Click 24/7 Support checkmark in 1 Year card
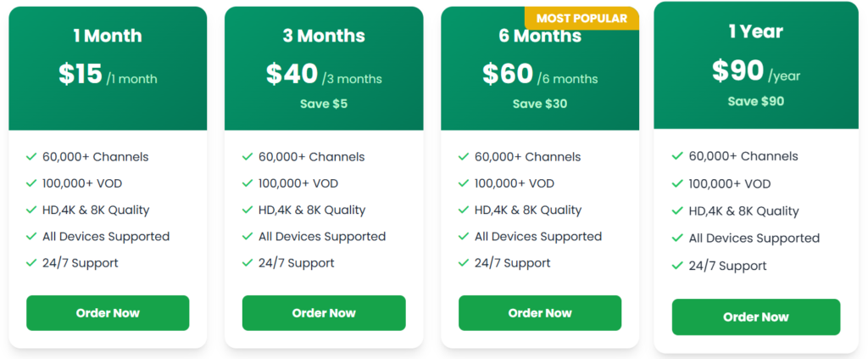 click(677, 266)
